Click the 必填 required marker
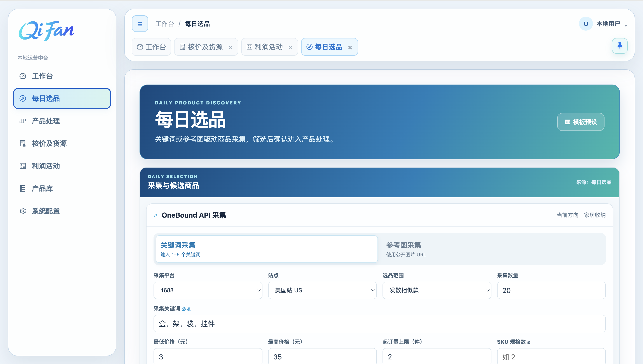This screenshot has width=643, height=364. tap(186, 309)
